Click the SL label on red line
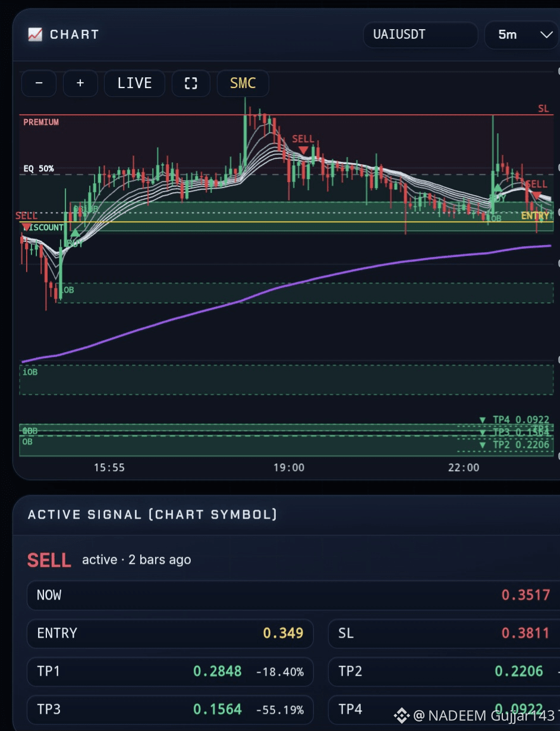The height and width of the screenshot is (731, 560). coord(543,108)
